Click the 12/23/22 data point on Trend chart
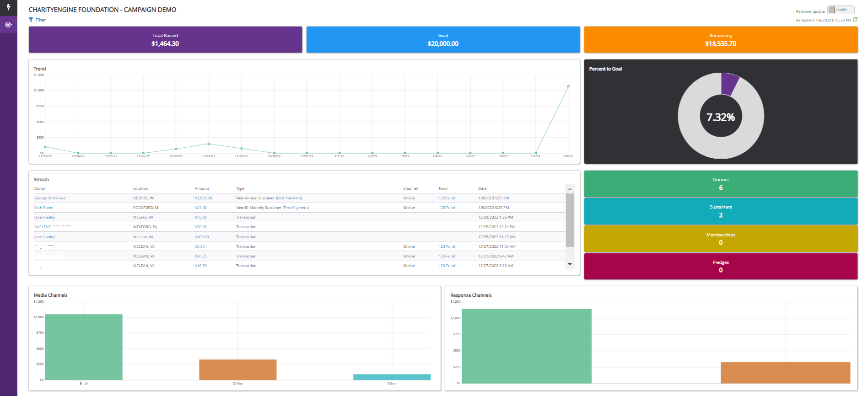Screen dimensions: 868x396 click(45, 147)
